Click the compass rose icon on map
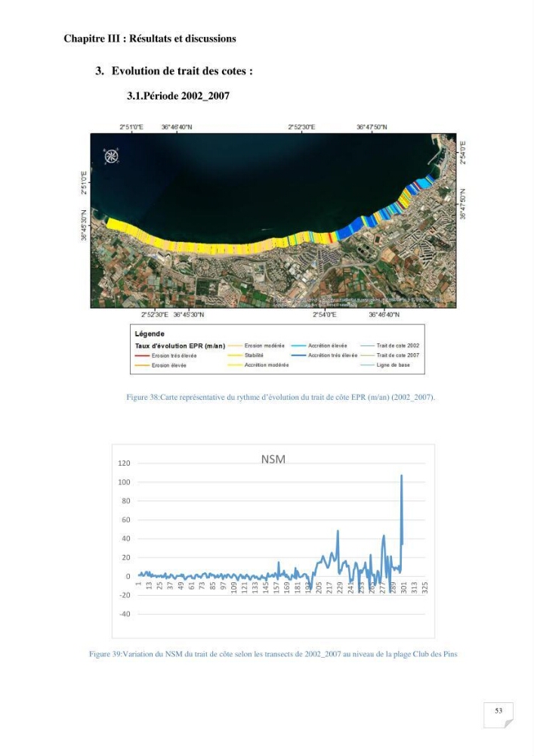Image resolution: width=534 pixels, height=756 pixels. pyautogui.click(x=111, y=156)
